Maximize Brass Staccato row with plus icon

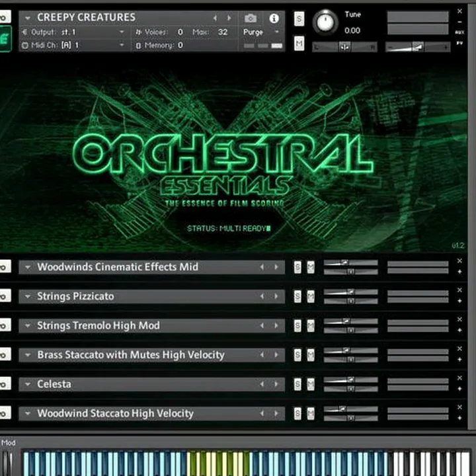click(459, 360)
